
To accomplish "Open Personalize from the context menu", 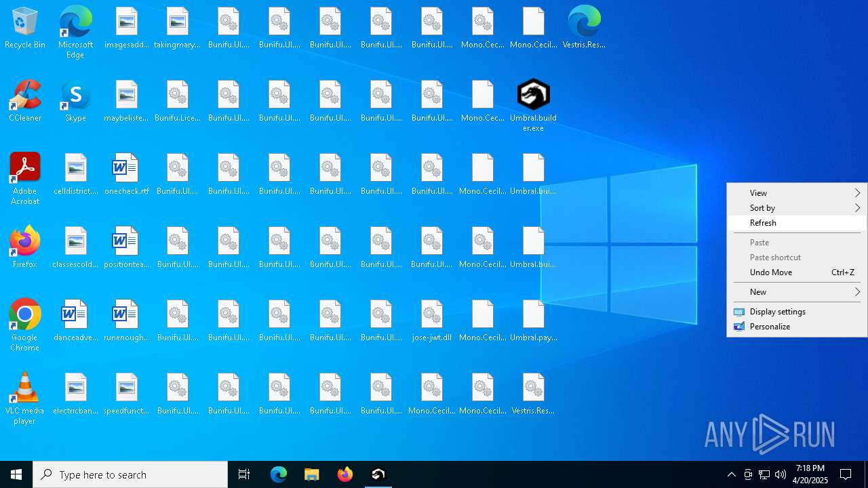I will (797, 327).
